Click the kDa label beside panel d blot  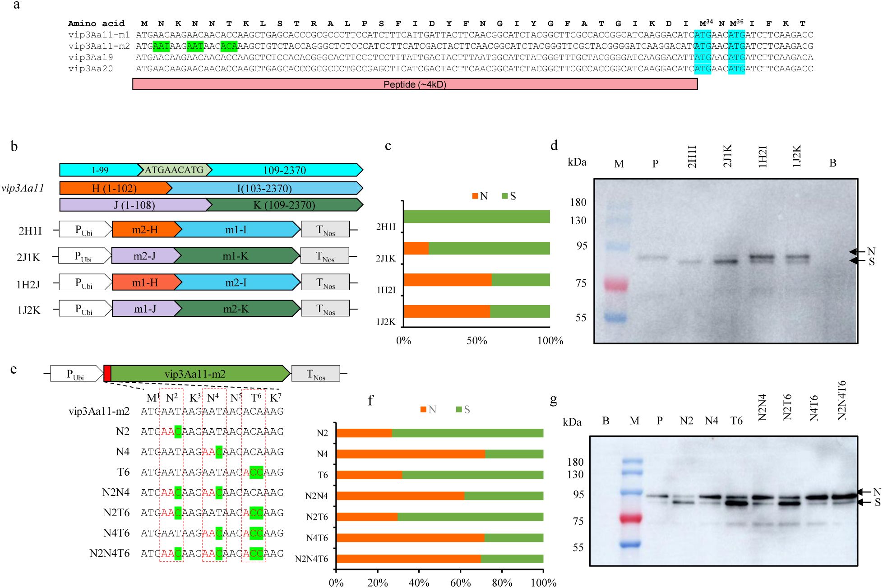click(577, 162)
